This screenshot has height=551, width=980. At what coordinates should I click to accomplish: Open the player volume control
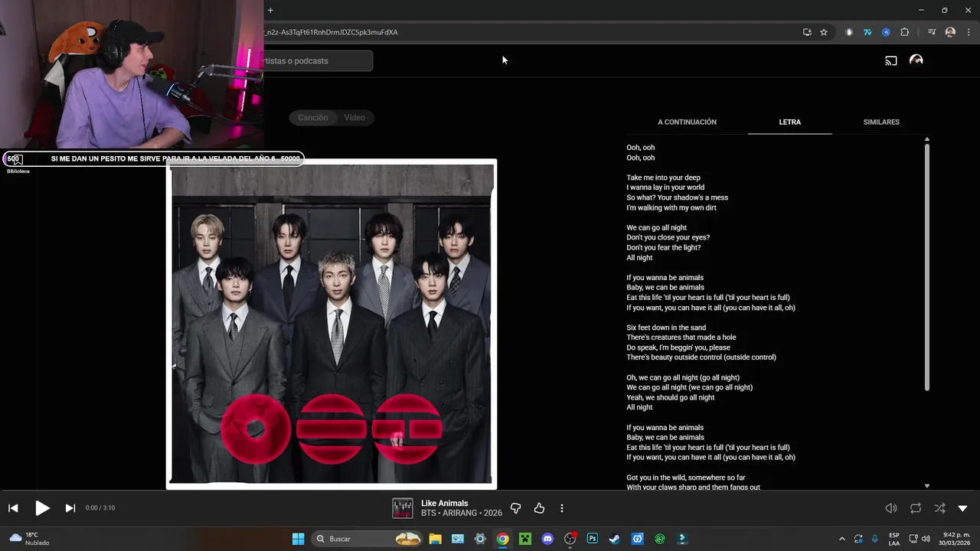click(x=891, y=508)
